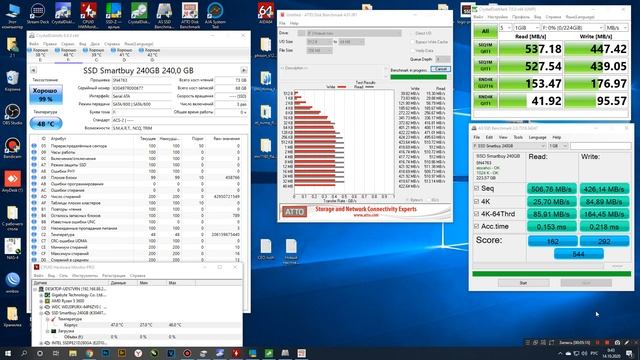
Task: Open AS SSD Benchmark desktop shortcut
Action: tap(164, 14)
